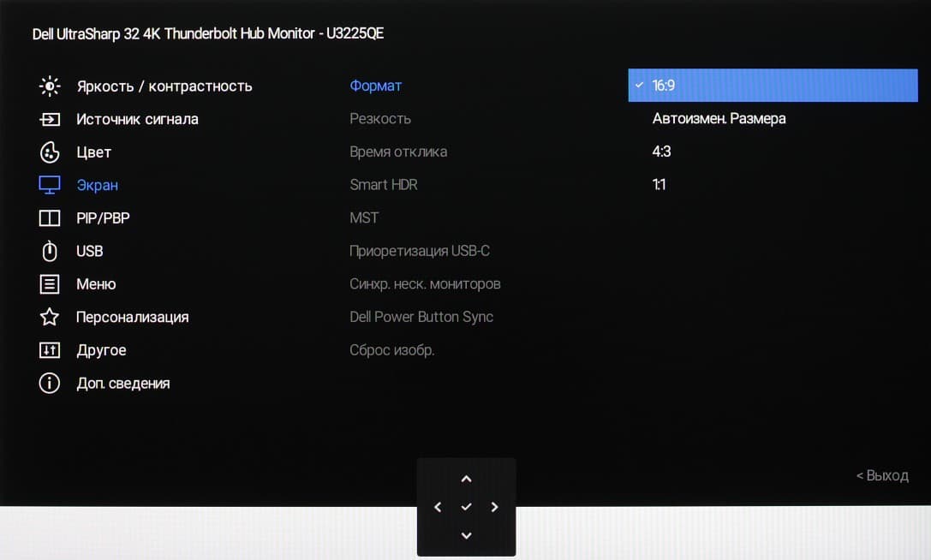Click the USB mouse-shaped icon
Image resolution: width=931 pixels, height=560 pixels.
[50, 251]
